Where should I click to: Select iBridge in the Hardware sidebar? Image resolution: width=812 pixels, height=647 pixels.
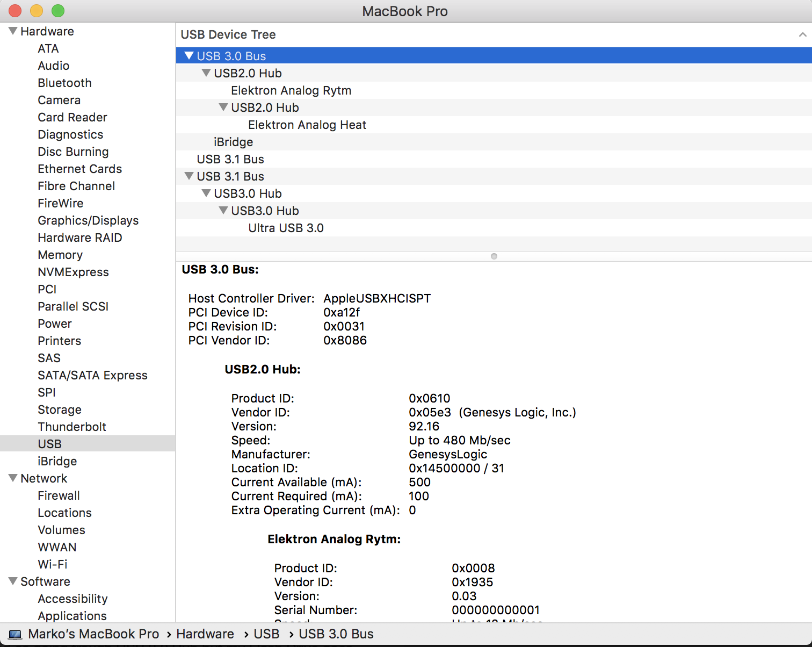57,461
